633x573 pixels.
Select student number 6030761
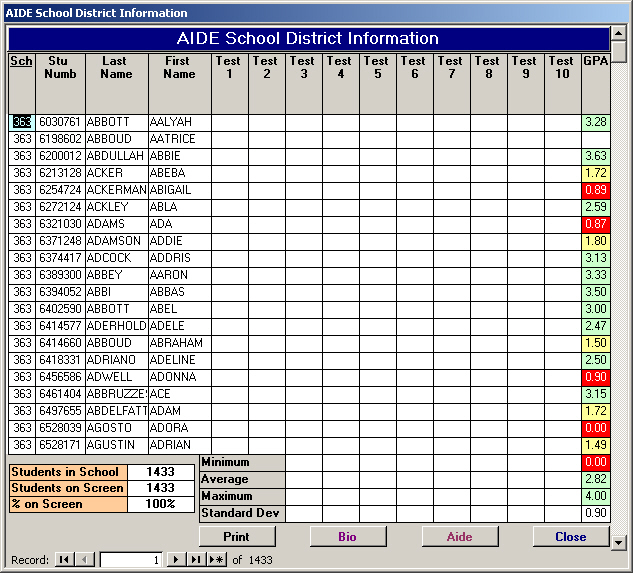pyautogui.click(x=61, y=122)
